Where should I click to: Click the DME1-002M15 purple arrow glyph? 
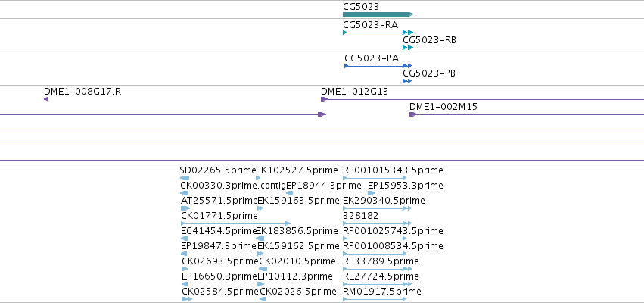pyautogui.click(x=413, y=114)
